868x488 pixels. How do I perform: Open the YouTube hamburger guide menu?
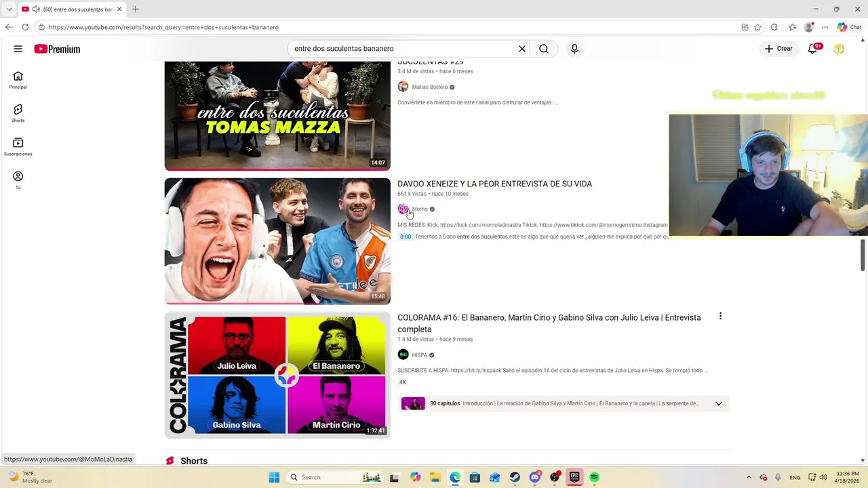[18, 49]
